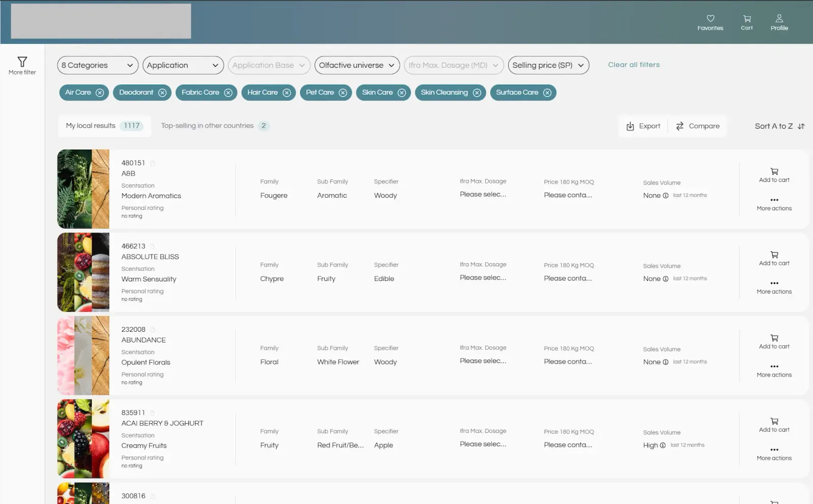The width and height of the screenshot is (813, 504).
Task: Add ACAI BERRY & JOGHURT to cart
Action: 774,425
